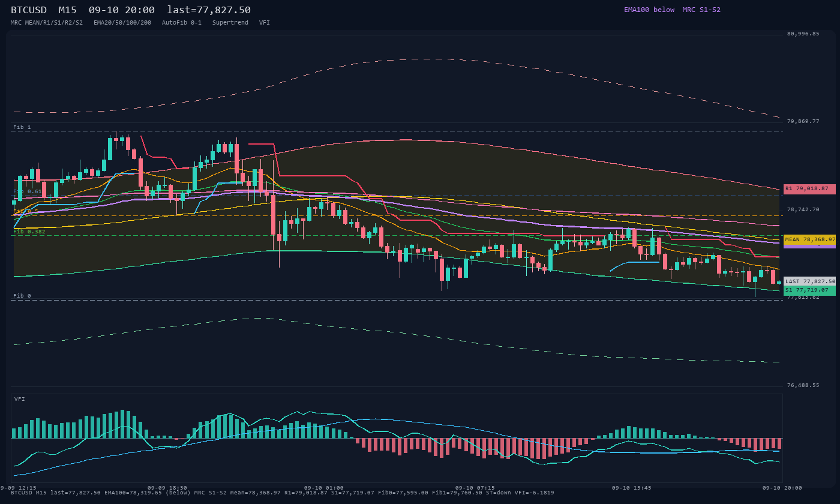Click the LAST 77,827.50 price tag

(809, 281)
